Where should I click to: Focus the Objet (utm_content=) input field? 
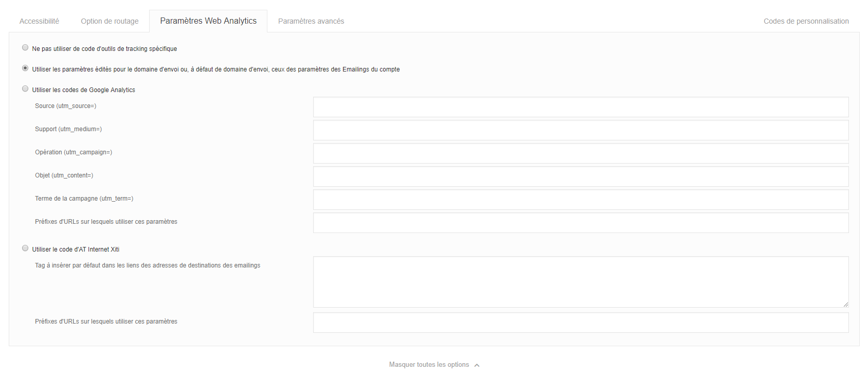pos(581,176)
